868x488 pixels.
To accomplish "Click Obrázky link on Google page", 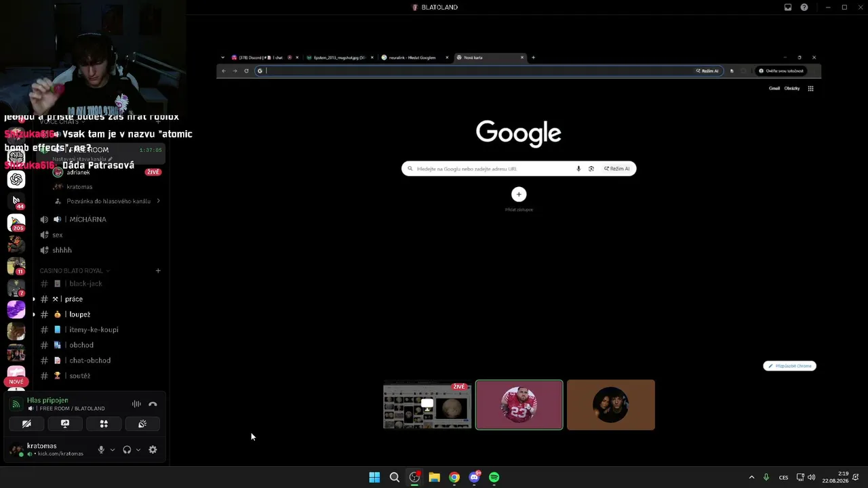I will [792, 88].
